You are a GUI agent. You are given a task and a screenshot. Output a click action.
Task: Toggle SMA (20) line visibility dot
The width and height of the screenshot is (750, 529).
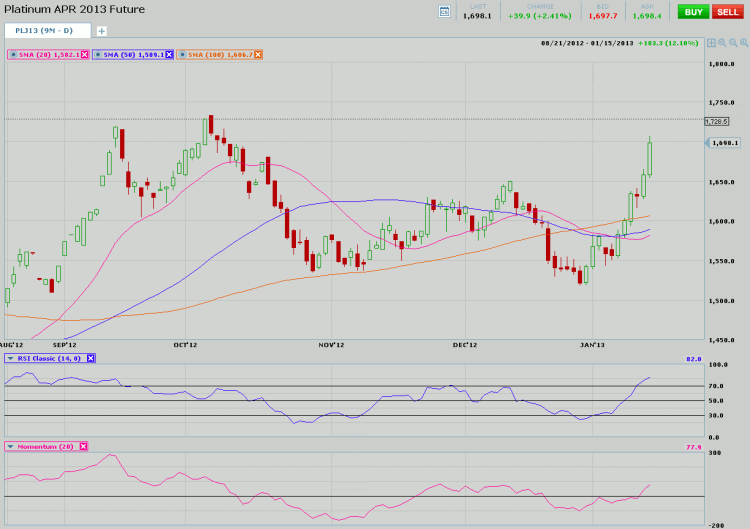coord(11,53)
